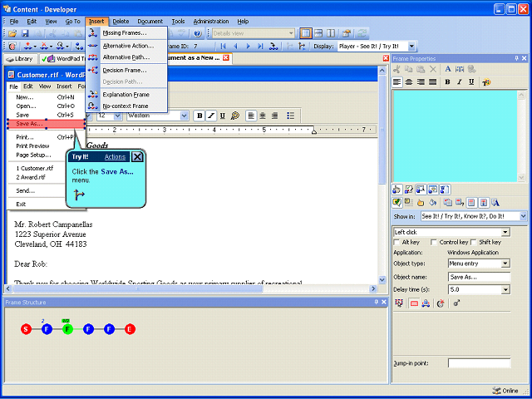Click the colorful T text color icon
The width and height of the screenshot is (532, 399).
486,82
